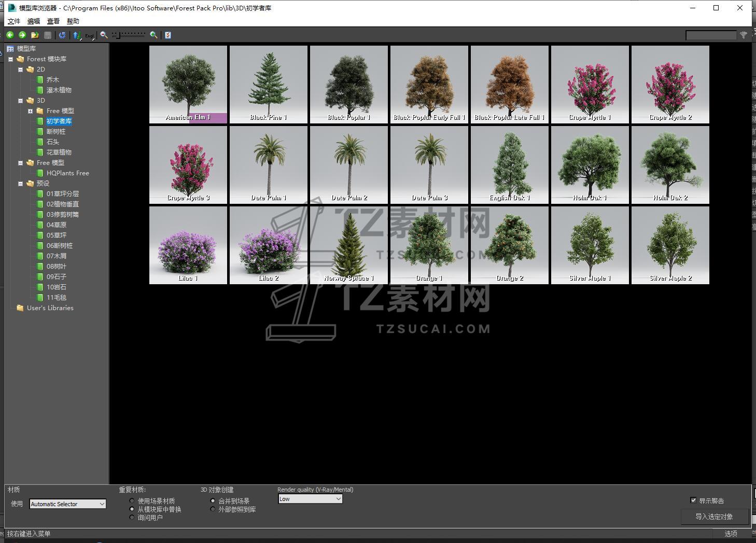Click the green back arrow icon
Image resolution: width=756 pixels, height=543 pixels.
point(10,35)
